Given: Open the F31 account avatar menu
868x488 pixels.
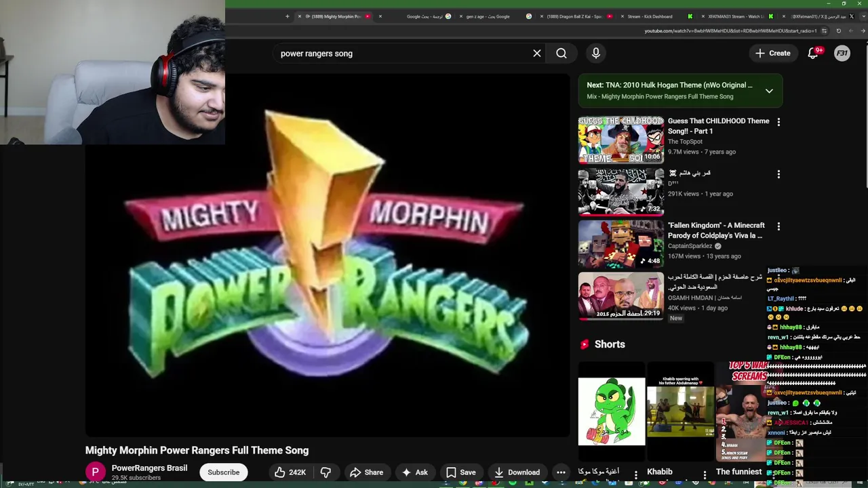Looking at the screenshot, I should point(842,53).
